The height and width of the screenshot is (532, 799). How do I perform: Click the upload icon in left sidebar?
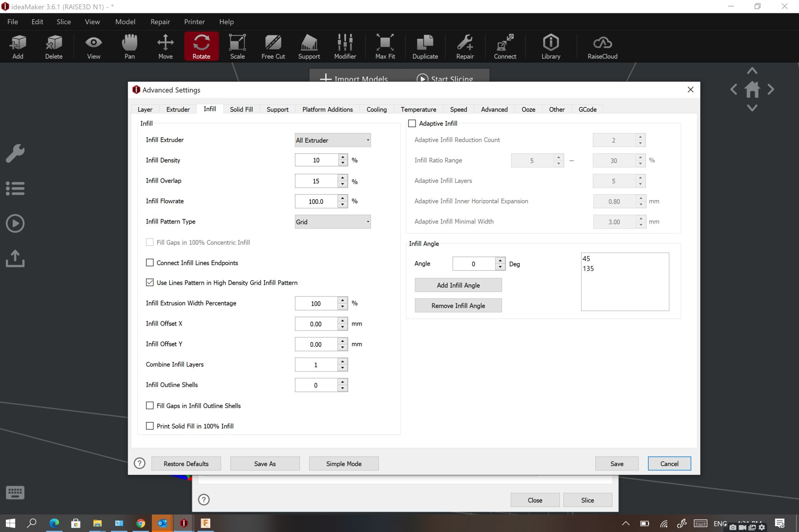(x=15, y=258)
